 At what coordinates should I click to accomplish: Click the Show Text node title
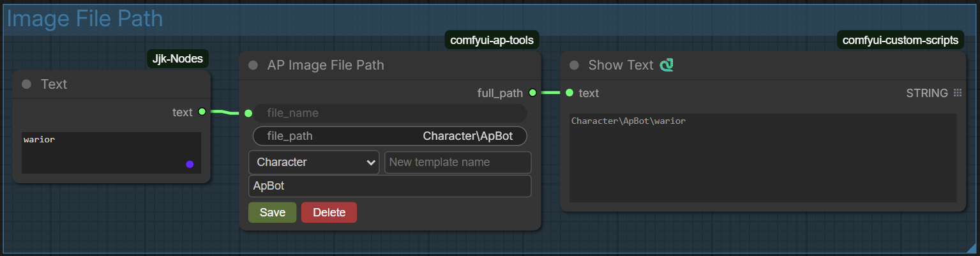pos(621,65)
